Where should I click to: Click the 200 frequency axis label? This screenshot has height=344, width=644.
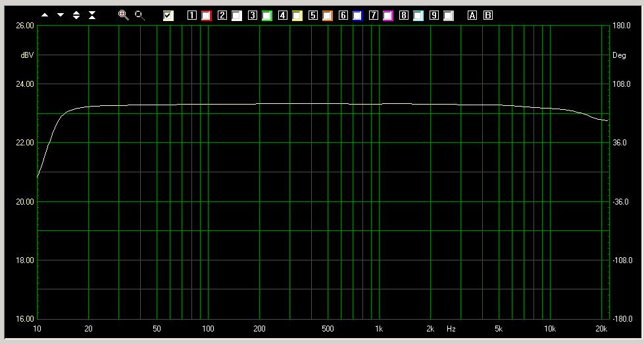pos(259,329)
